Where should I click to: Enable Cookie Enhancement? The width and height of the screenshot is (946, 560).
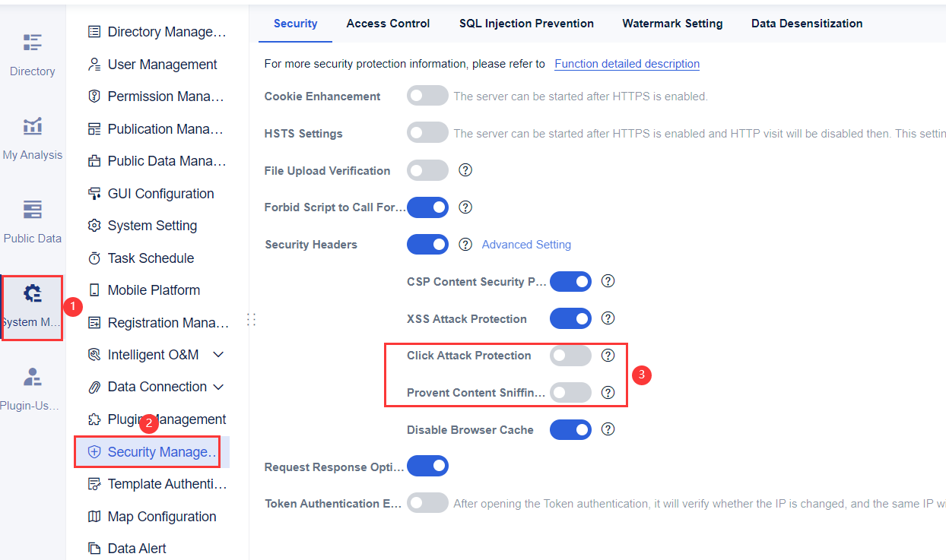[427, 95]
